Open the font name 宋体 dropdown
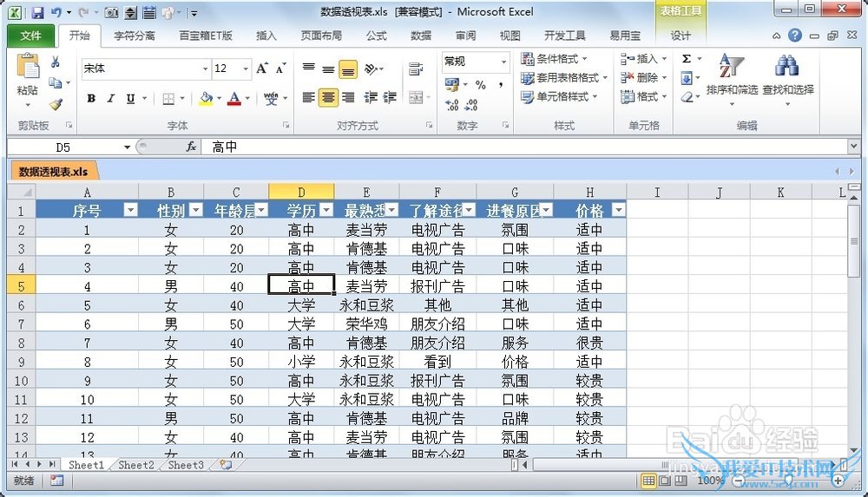This screenshot has height=497, width=868. (x=206, y=69)
